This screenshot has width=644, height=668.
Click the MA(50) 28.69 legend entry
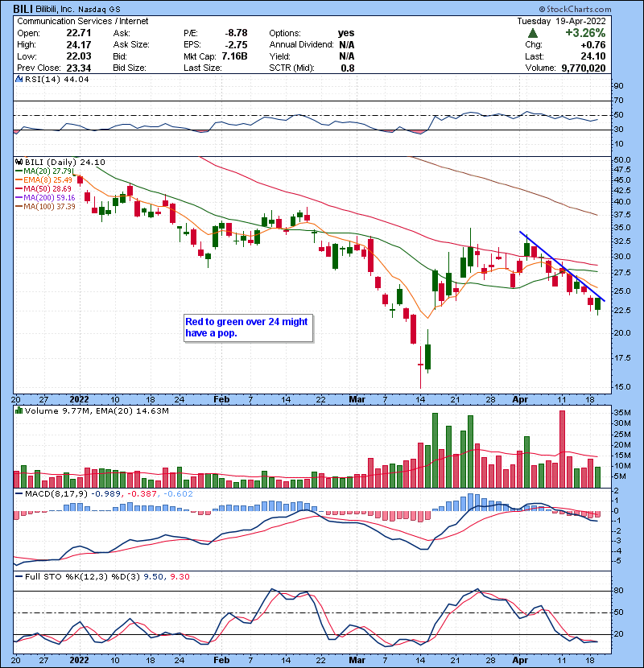click(44, 188)
